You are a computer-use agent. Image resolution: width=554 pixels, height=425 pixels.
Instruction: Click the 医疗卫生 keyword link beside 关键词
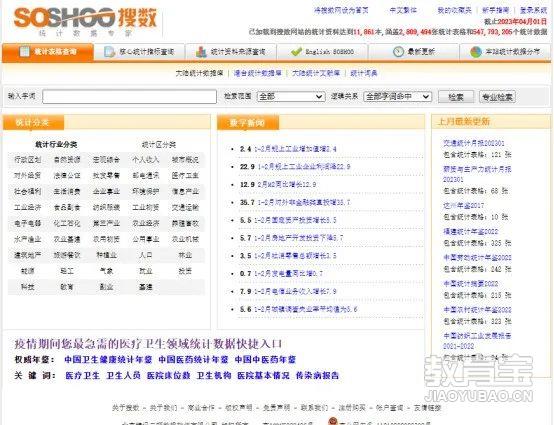tap(82, 376)
